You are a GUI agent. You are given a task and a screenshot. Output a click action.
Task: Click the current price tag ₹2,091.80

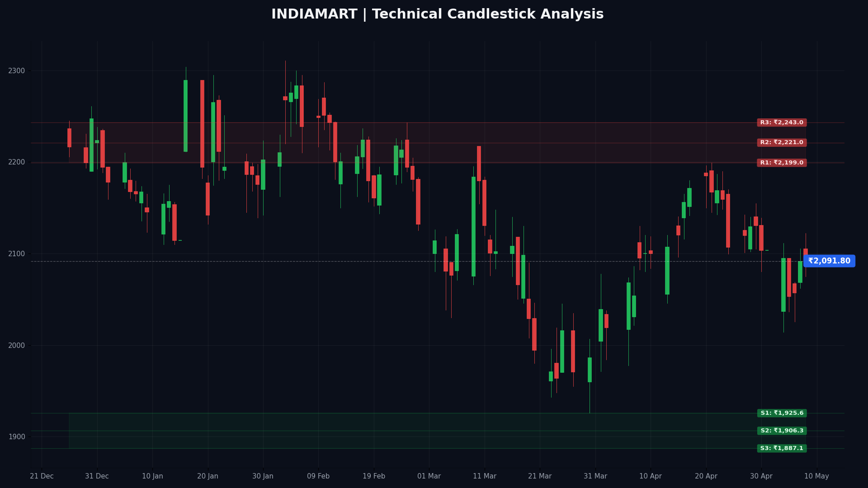pos(829,261)
